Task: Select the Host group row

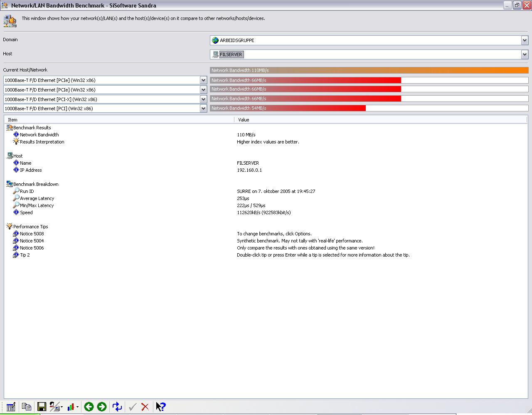Action: point(266,156)
